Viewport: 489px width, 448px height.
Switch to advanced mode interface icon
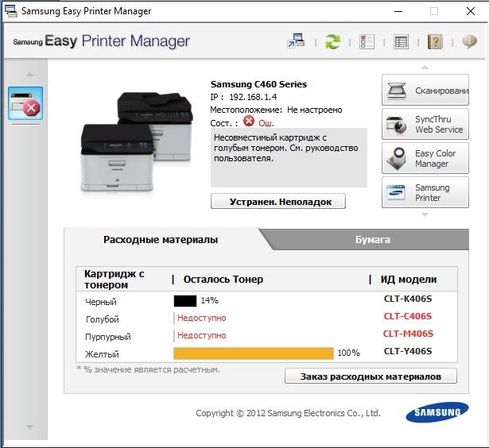click(x=297, y=42)
